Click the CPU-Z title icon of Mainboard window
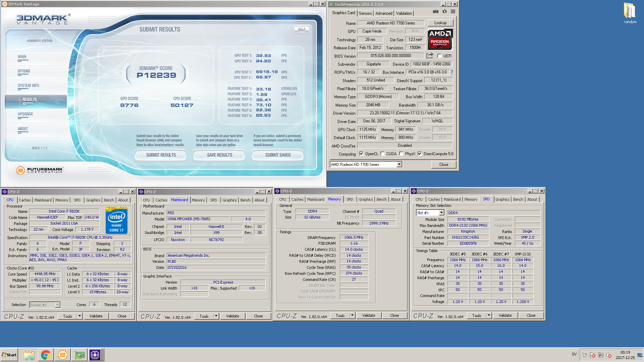 pyautogui.click(x=141, y=192)
